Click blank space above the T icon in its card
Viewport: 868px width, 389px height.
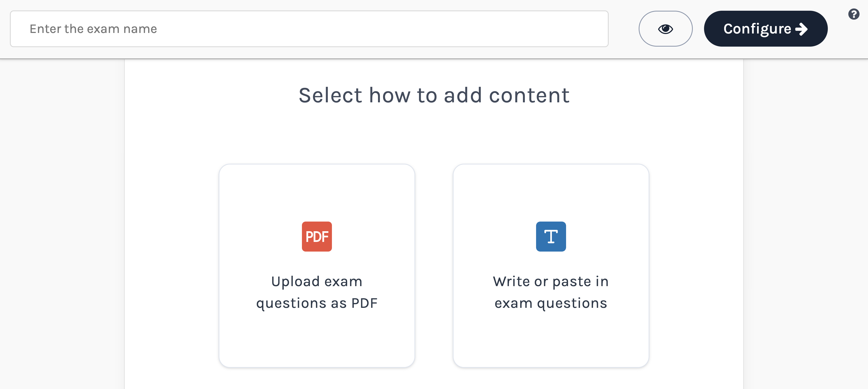pos(551,192)
